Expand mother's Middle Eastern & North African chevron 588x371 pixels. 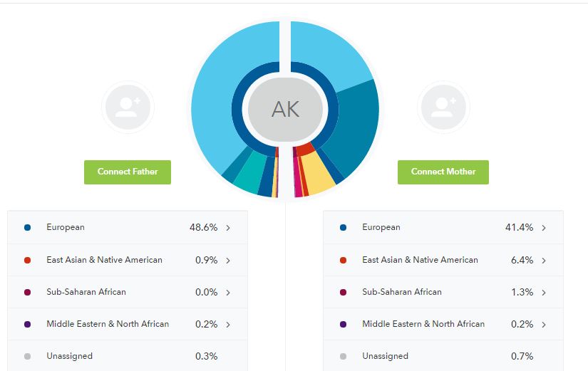(x=544, y=325)
